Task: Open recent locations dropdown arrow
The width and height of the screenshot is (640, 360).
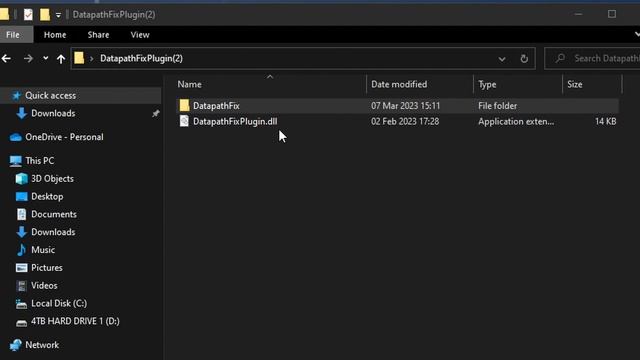Action: (x=46, y=58)
